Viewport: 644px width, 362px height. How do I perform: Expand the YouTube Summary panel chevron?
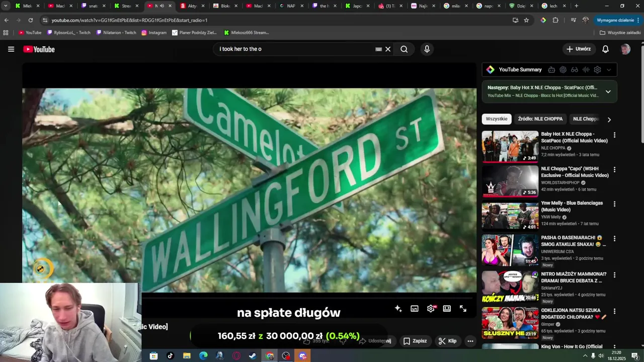609,70
